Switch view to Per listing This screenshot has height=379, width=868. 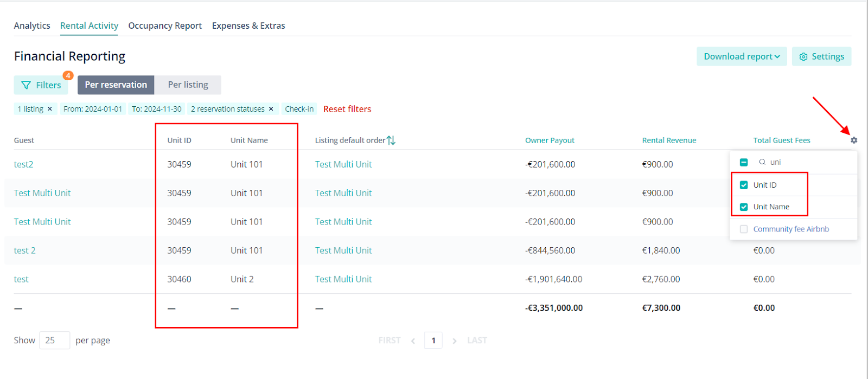point(188,85)
